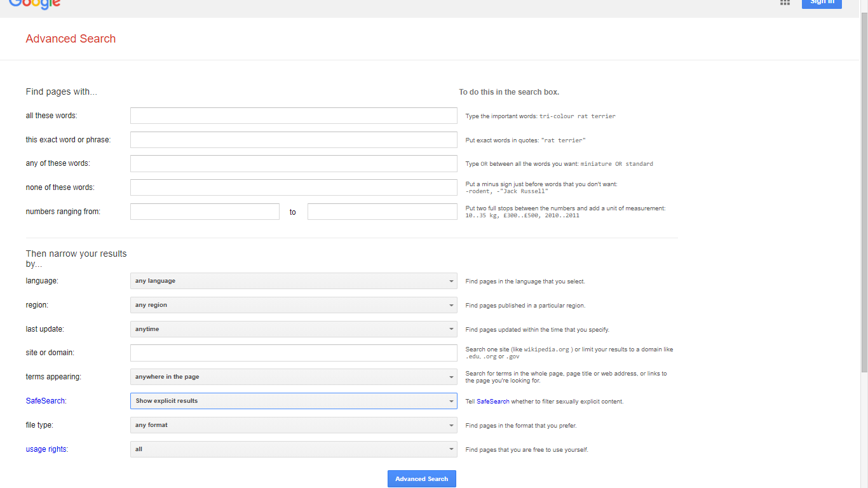Open the SafeSearch link in the Tell SafeSearch hint
Image resolution: width=868 pixels, height=488 pixels.
pos(493,402)
